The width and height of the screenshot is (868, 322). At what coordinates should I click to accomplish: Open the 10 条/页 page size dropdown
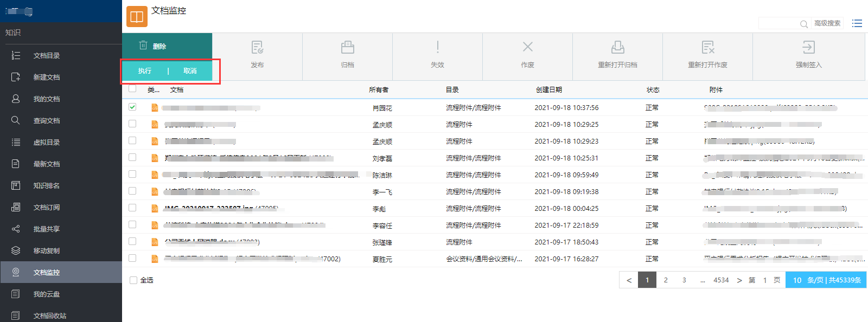(x=826, y=280)
